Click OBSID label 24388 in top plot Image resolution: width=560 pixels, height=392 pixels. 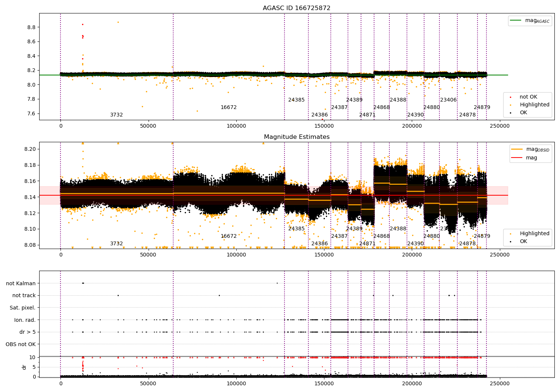click(x=398, y=100)
